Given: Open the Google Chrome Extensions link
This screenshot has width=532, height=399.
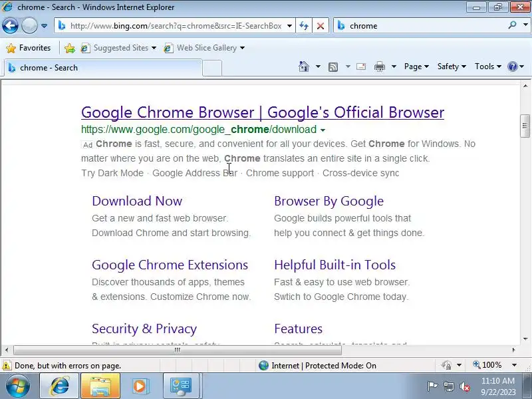Looking at the screenshot, I should tap(170, 265).
